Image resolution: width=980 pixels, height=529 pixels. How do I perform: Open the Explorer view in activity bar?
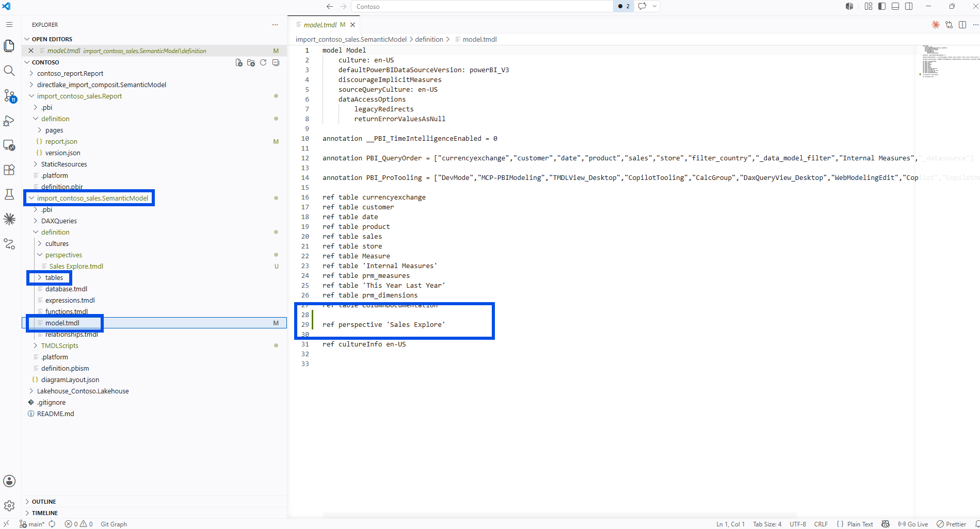tap(9, 46)
